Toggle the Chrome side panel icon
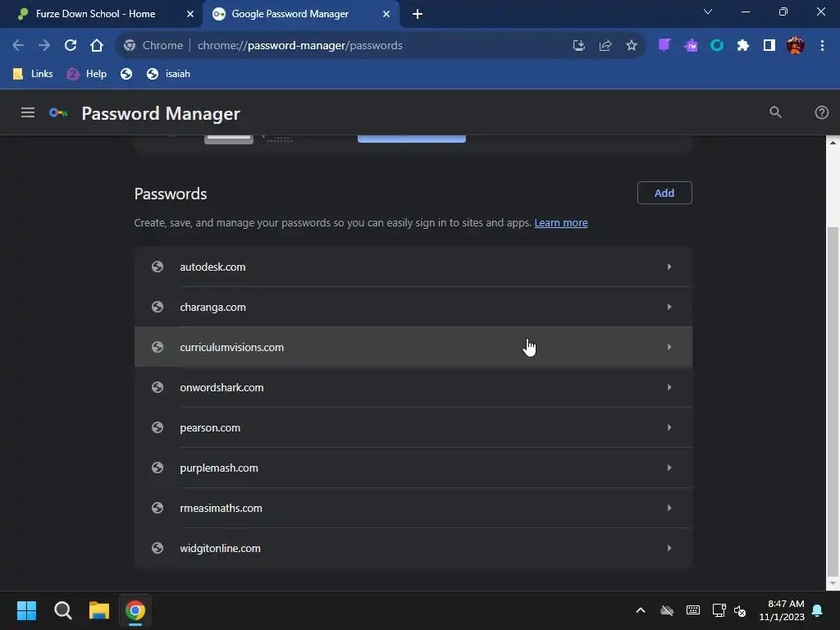 [769, 46]
